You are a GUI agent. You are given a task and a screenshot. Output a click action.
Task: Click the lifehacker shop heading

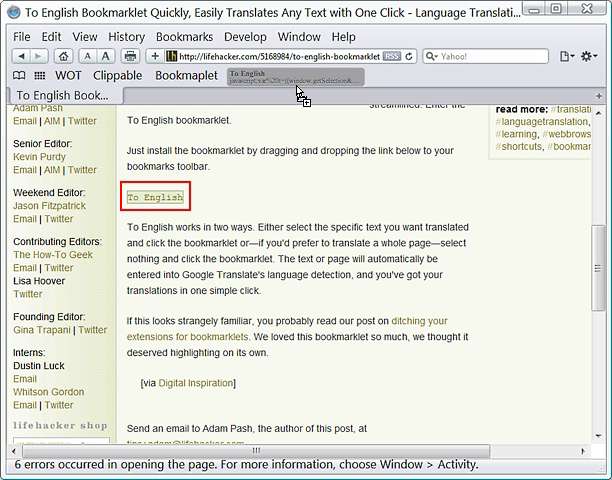click(x=60, y=425)
